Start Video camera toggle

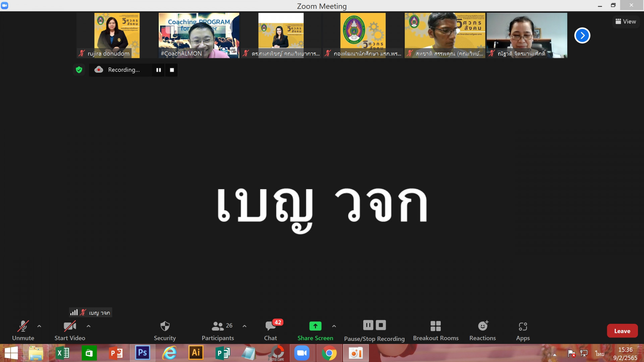coord(70,331)
